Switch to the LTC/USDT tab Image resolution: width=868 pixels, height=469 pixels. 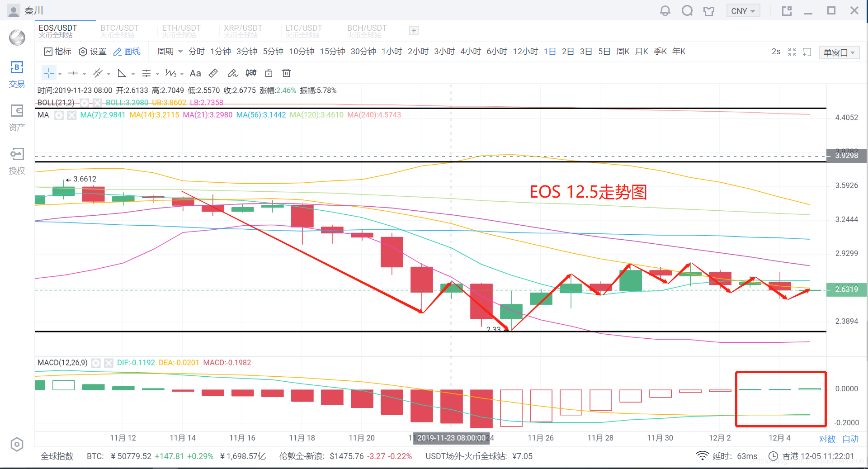click(304, 31)
